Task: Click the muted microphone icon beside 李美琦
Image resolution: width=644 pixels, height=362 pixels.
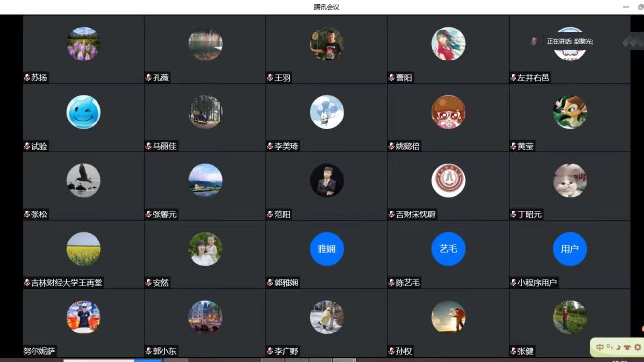Action: pos(270,146)
